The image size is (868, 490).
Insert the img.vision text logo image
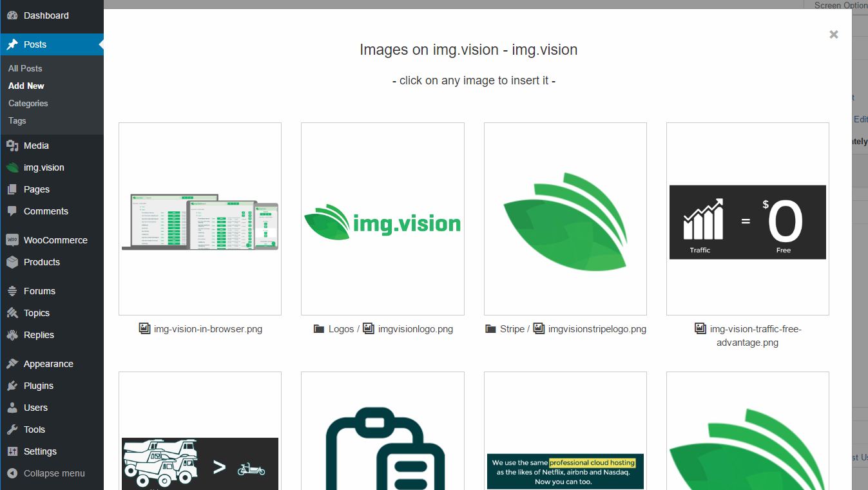coord(383,219)
